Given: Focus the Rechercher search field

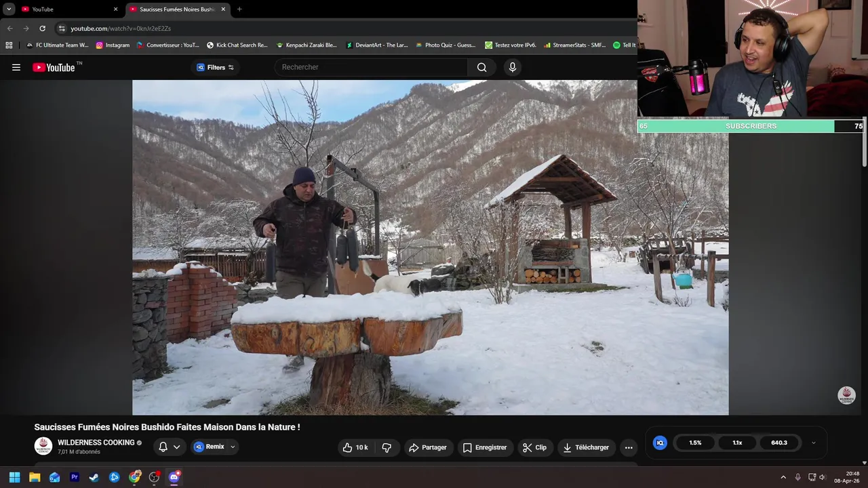Looking at the screenshot, I should [x=372, y=67].
